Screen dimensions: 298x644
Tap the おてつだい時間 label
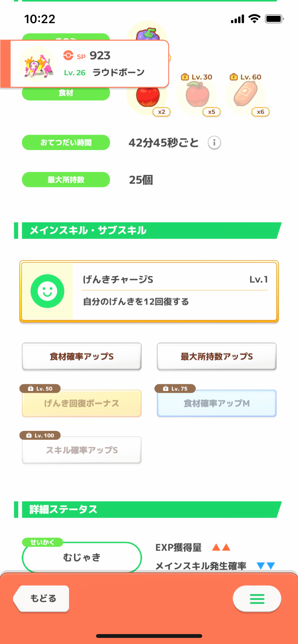(x=66, y=142)
